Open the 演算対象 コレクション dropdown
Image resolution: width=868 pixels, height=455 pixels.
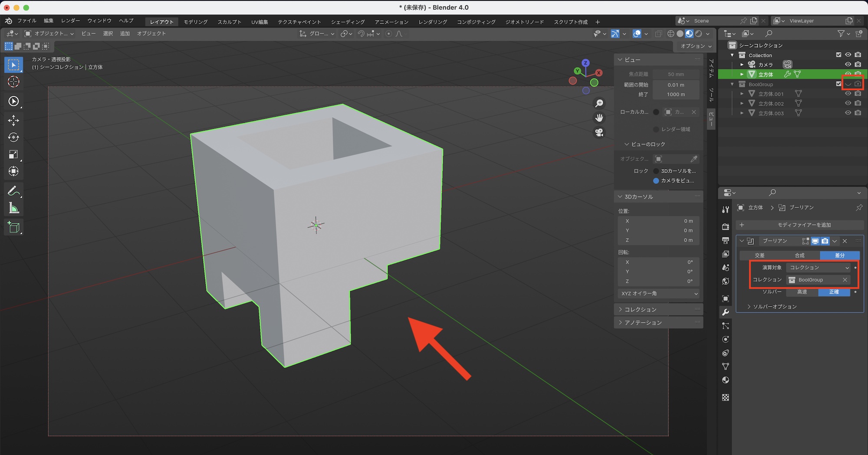819,268
